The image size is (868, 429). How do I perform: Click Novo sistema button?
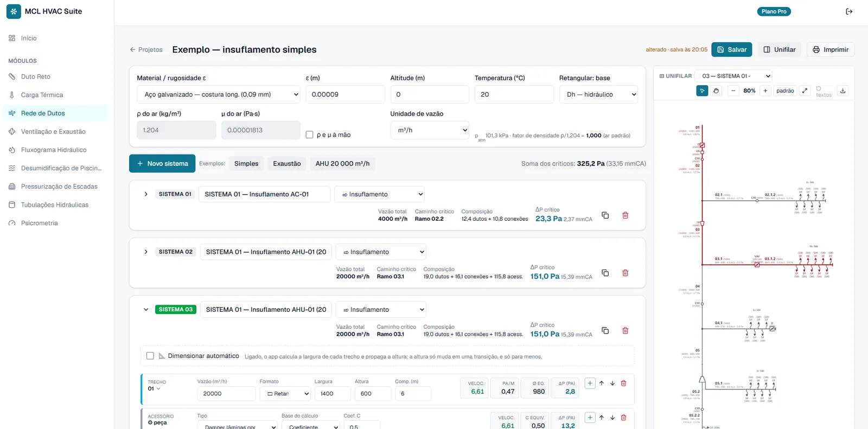[162, 163]
